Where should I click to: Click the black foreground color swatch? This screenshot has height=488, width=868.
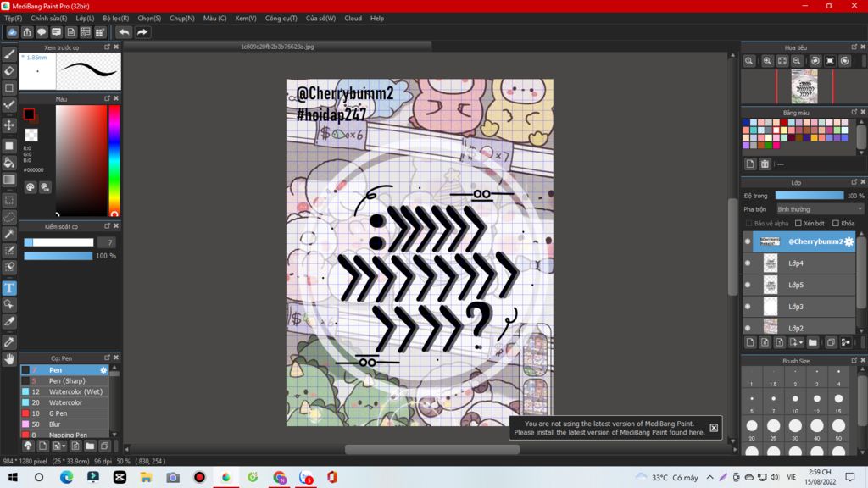point(29,114)
